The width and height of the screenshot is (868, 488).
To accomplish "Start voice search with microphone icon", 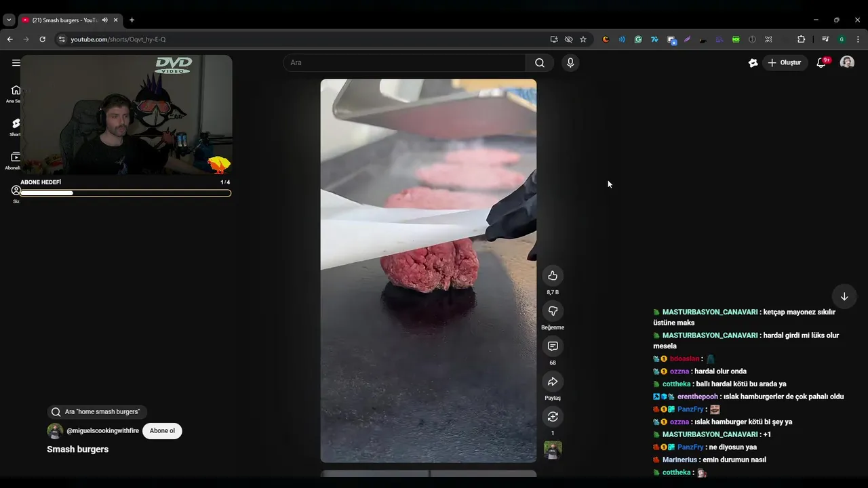I will (x=570, y=63).
